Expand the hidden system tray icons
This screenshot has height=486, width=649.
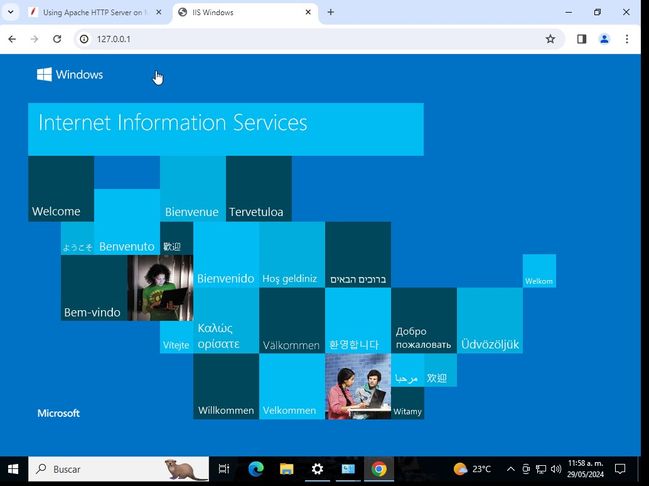point(511,469)
